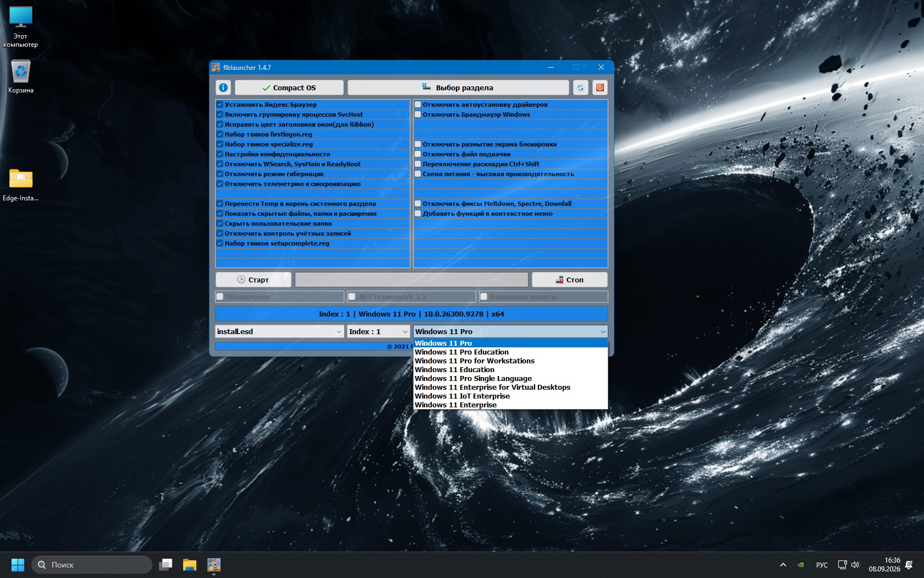Choose Windows 11 Pro for Workstations from list

[x=475, y=361]
